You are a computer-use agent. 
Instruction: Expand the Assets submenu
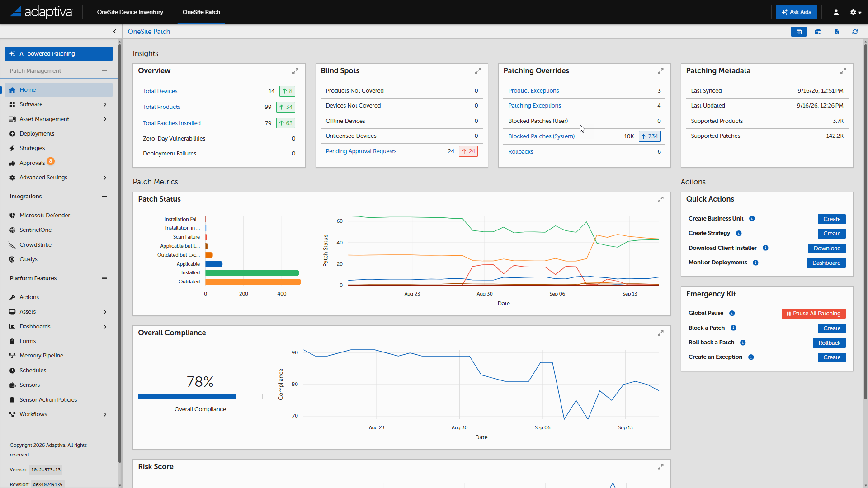point(105,312)
